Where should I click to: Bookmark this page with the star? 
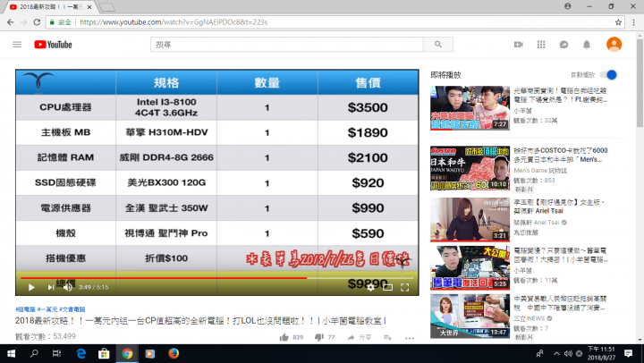tap(618, 22)
